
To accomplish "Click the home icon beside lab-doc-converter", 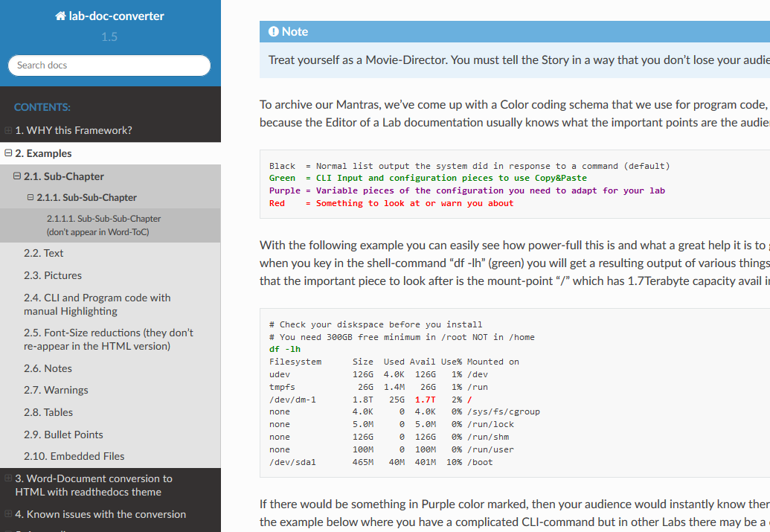I will (x=60, y=16).
